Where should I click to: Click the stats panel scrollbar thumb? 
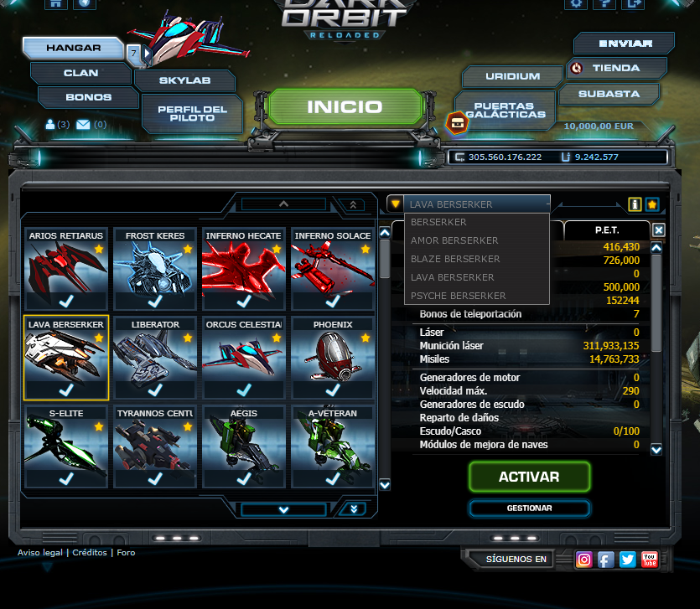(656, 303)
